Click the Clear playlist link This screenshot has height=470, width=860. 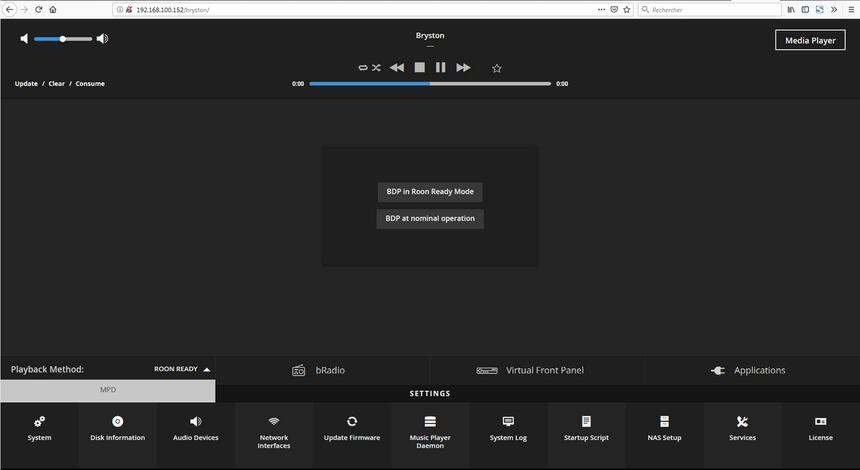[56, 84]
